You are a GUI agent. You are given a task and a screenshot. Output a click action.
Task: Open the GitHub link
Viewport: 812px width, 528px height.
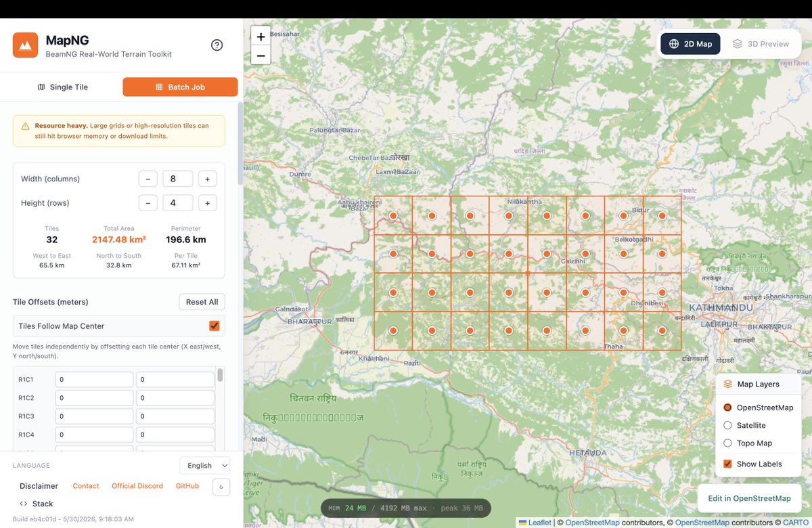click(187, 486)
